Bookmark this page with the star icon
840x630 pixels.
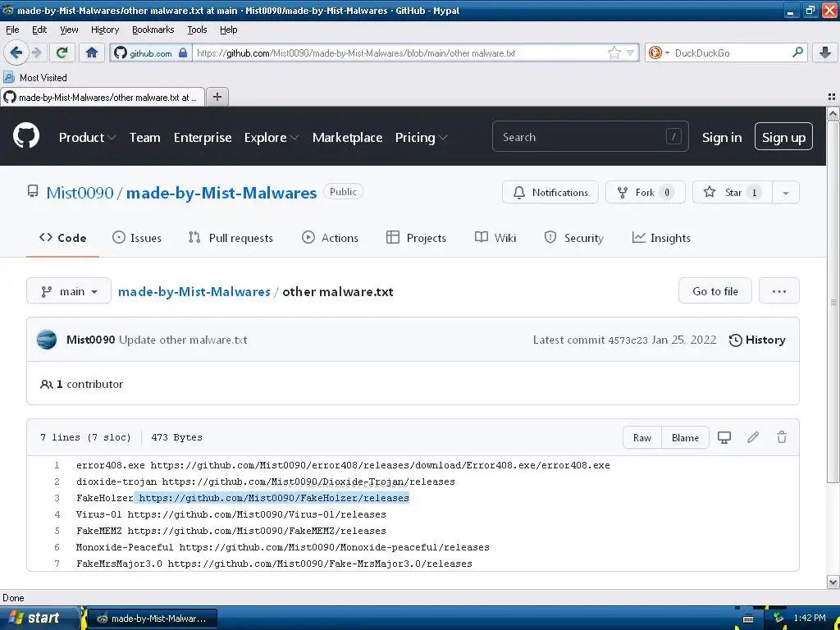click(x=614, y=52)
